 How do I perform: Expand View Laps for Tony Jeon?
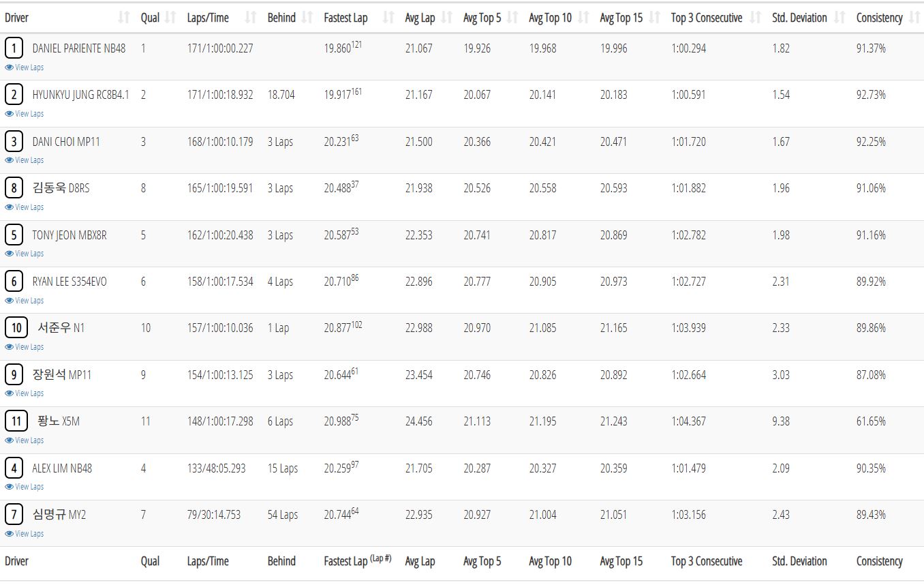[x=29, y=254]
